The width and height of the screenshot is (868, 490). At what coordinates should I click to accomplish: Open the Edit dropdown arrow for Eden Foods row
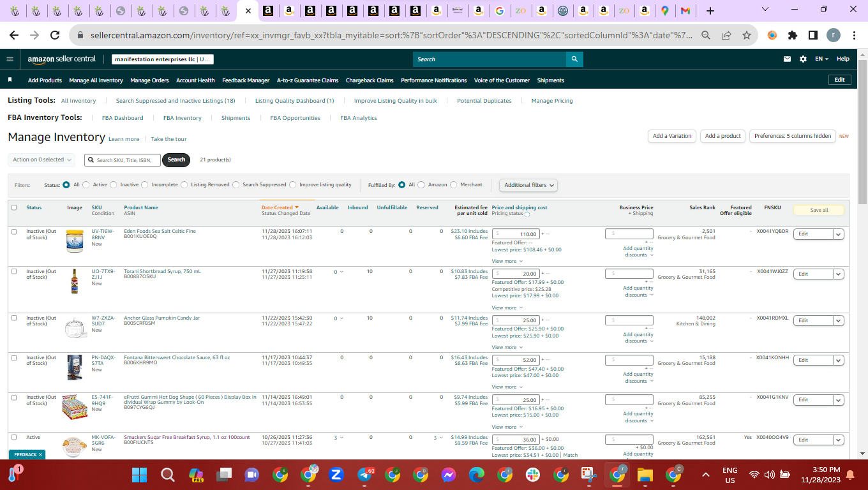tap(839, 234)
